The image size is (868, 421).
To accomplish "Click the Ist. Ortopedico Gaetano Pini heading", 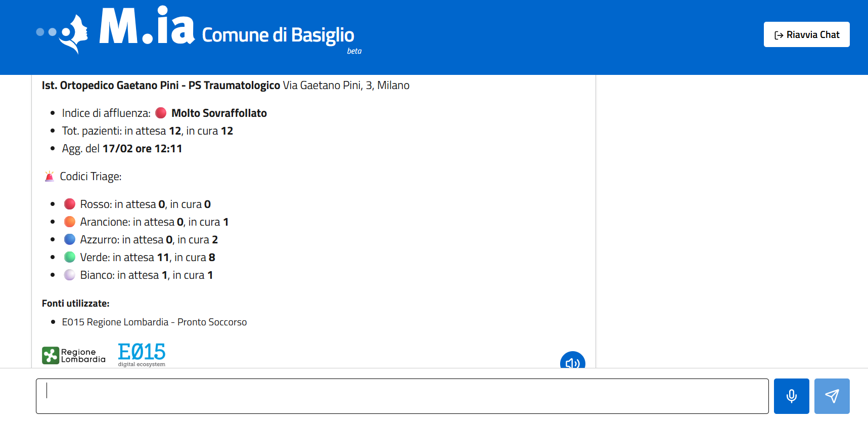I will coord(161,86).
